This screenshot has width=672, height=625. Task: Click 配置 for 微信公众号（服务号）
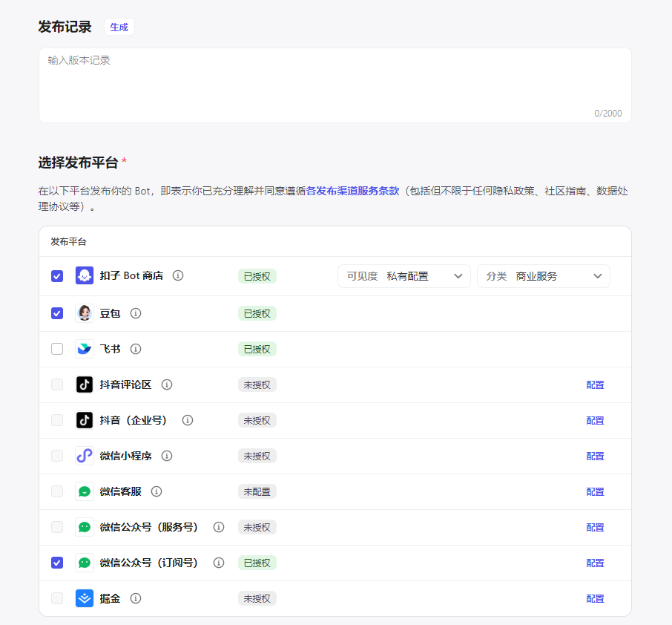tap(595, 527)
